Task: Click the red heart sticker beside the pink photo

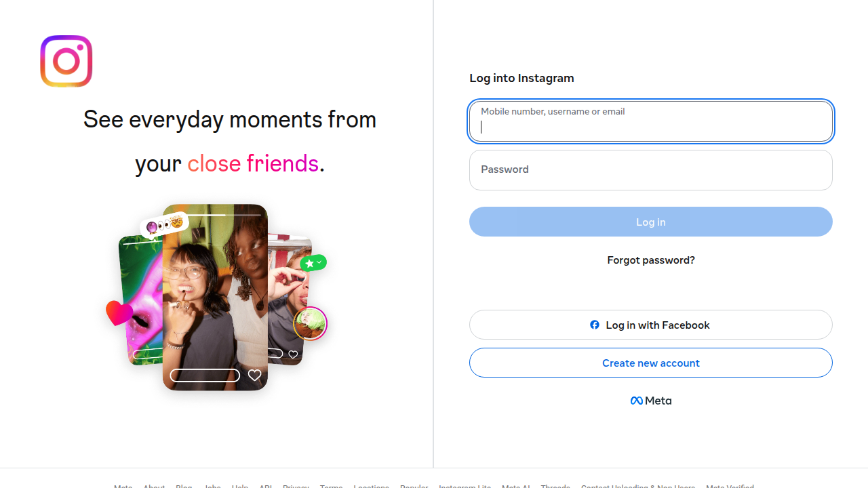Action: click(119, 312)
